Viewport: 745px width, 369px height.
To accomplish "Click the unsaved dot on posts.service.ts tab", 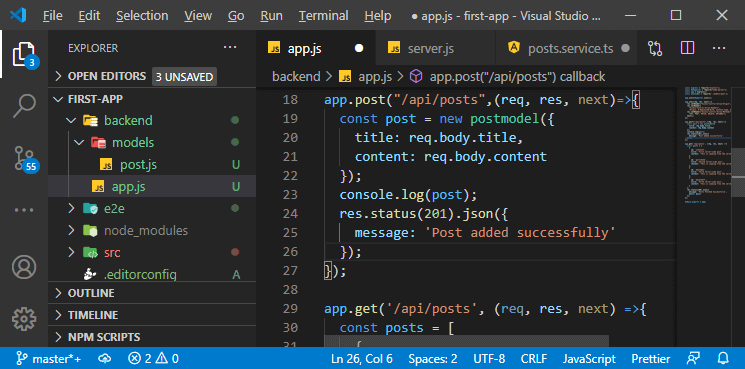I will [x=626, y=48].
